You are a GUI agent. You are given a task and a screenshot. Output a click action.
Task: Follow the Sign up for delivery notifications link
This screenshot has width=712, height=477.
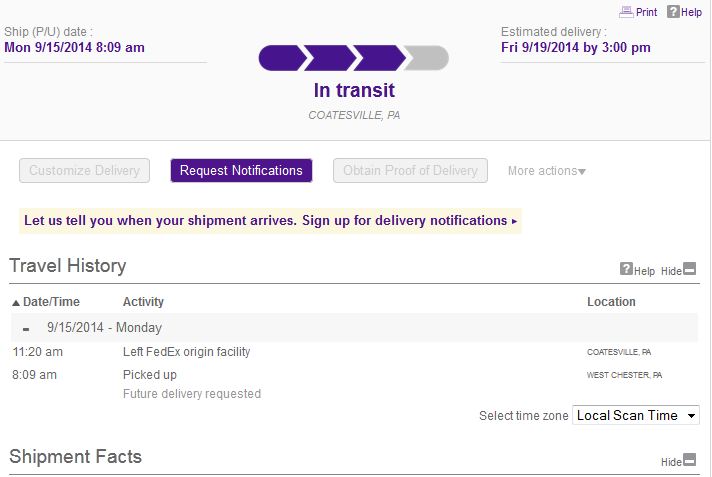pyautogui.click(x=409, y=220)
